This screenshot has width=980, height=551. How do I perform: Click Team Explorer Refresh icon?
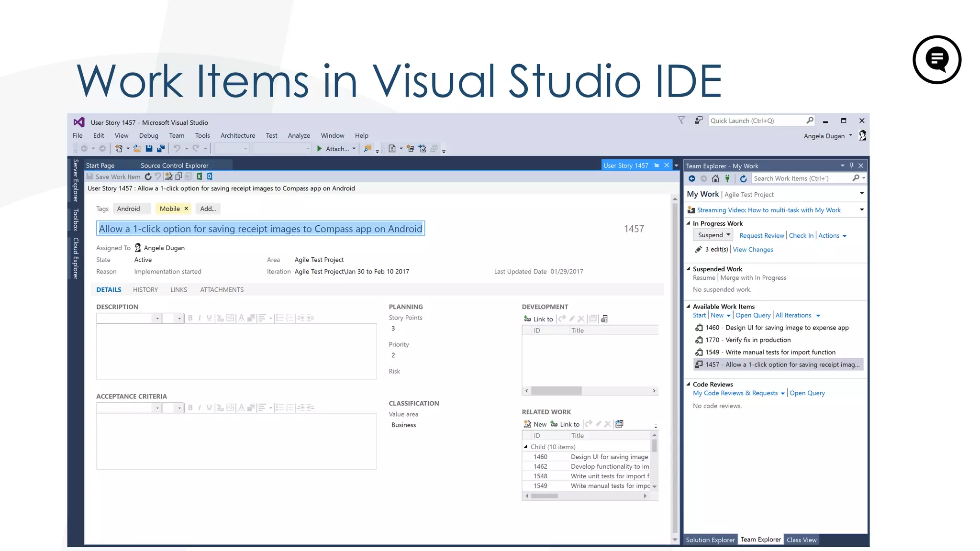pos(743,178)
